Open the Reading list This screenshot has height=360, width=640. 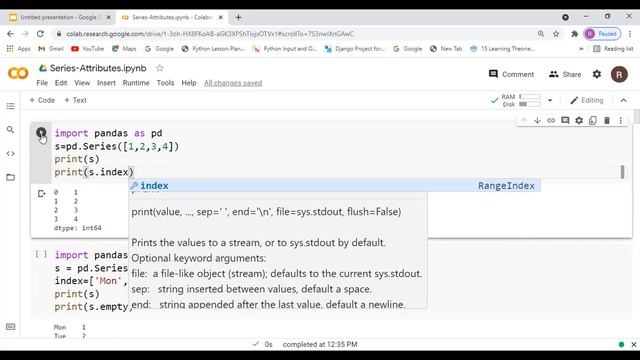pos(613,49)
